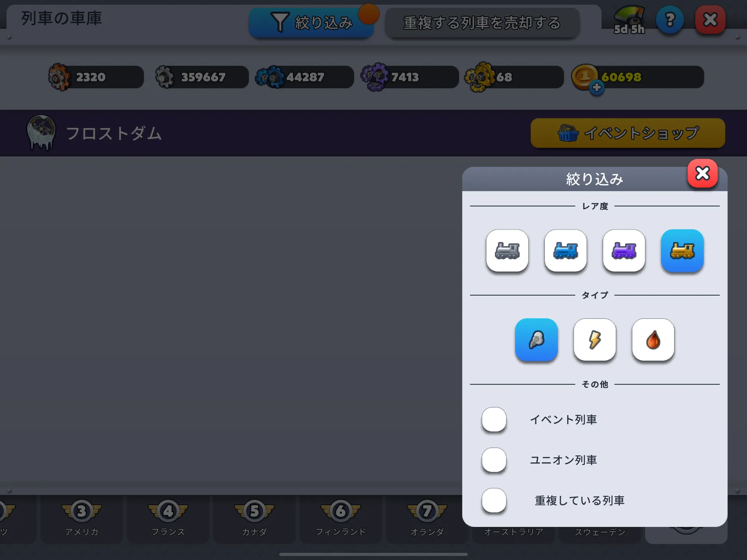Click 重複する列車を売却する button

(482, 23)
